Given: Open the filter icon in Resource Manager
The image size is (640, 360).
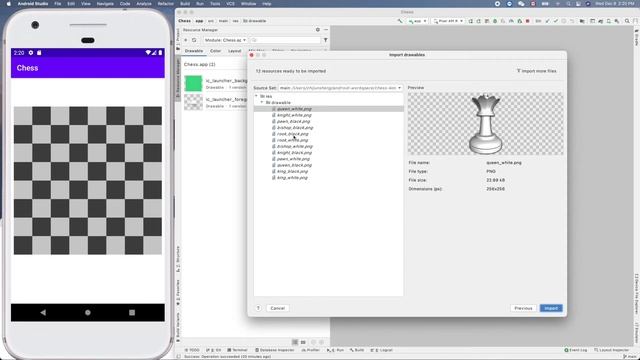Looking at the screenshot, I should [x=325, y=40].
